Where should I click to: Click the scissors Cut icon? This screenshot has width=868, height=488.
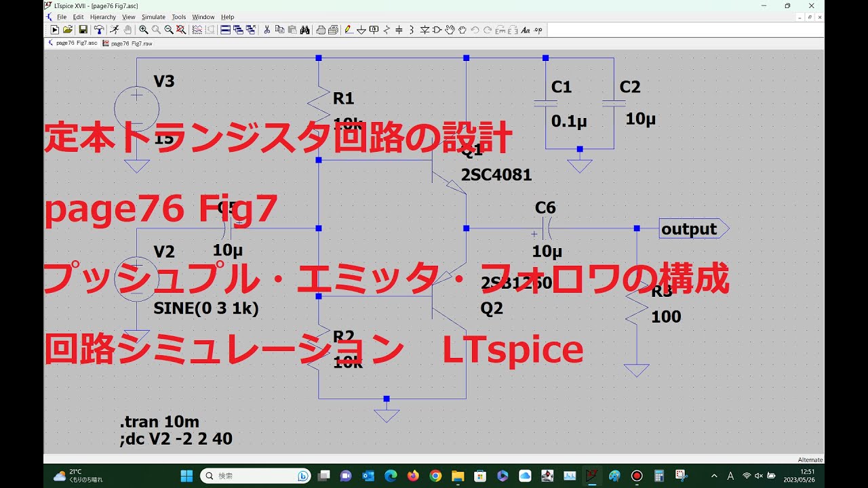[x=267, y=30]
